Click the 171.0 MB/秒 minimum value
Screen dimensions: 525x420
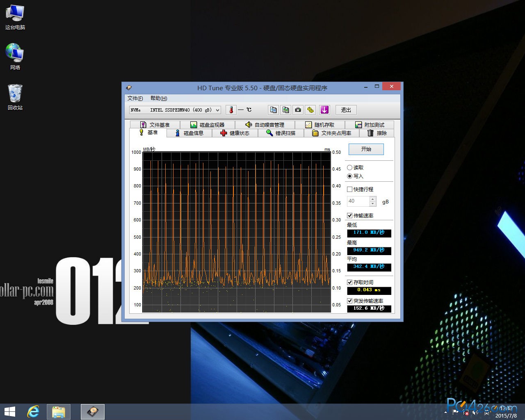pyautogui.click(x=369, y=233)
